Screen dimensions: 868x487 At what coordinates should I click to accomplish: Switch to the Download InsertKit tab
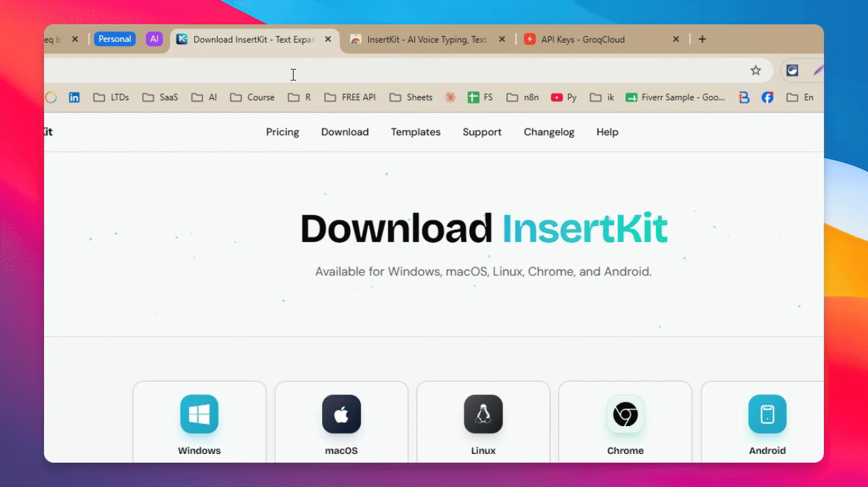point(254,39)
